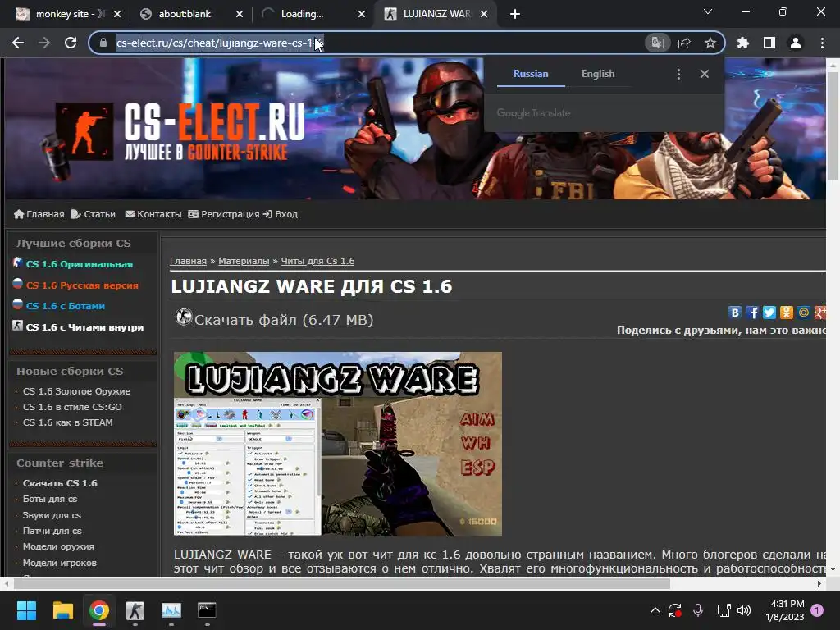Image resolution: width=840 pixels, height=630 pixels.
Task: Open the Counter-Strike taskbar icon
Action: click(135, 610)
